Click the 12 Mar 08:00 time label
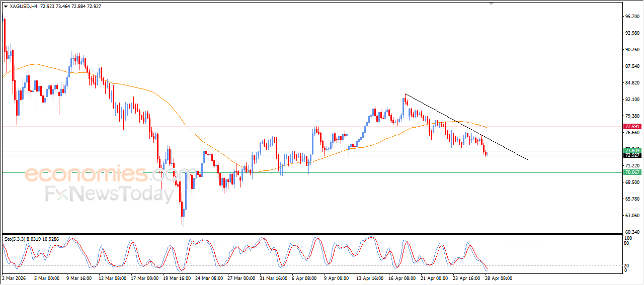 click(x=112, y=278)
